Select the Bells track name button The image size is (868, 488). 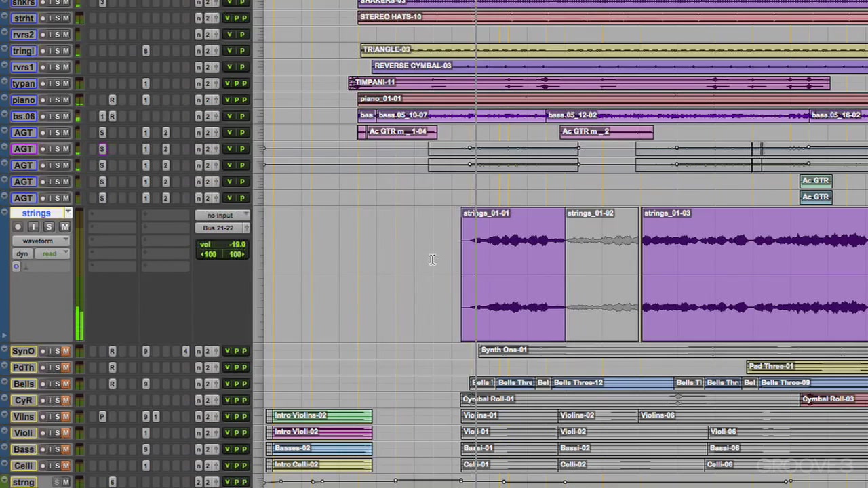[24, 384]
